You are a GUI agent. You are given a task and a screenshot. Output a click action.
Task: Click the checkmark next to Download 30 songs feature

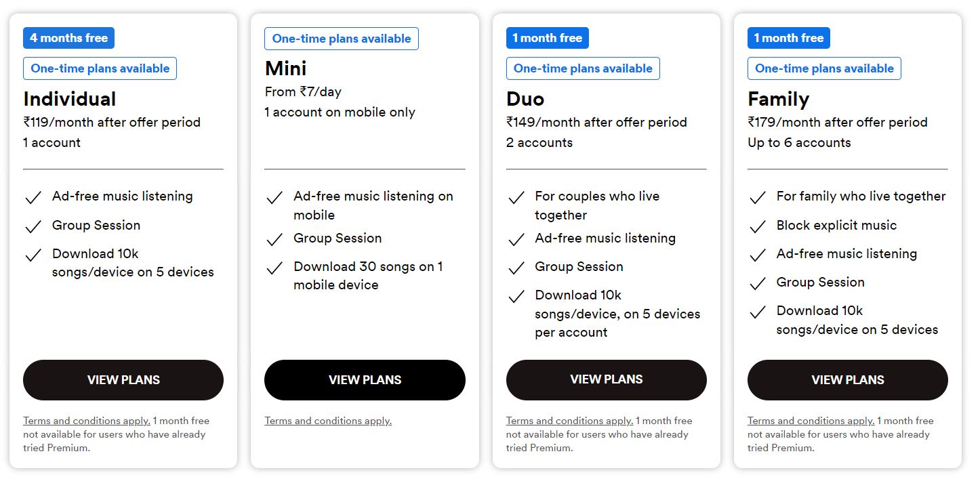pos(274,268)
